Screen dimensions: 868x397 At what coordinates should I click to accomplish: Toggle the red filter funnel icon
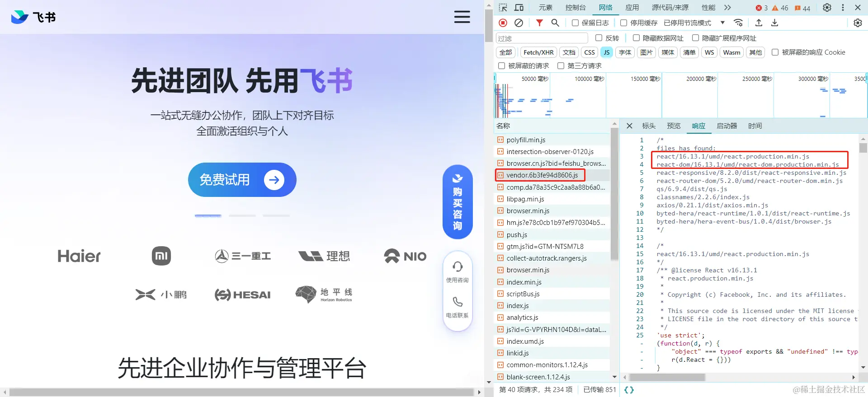click(539, 23)
